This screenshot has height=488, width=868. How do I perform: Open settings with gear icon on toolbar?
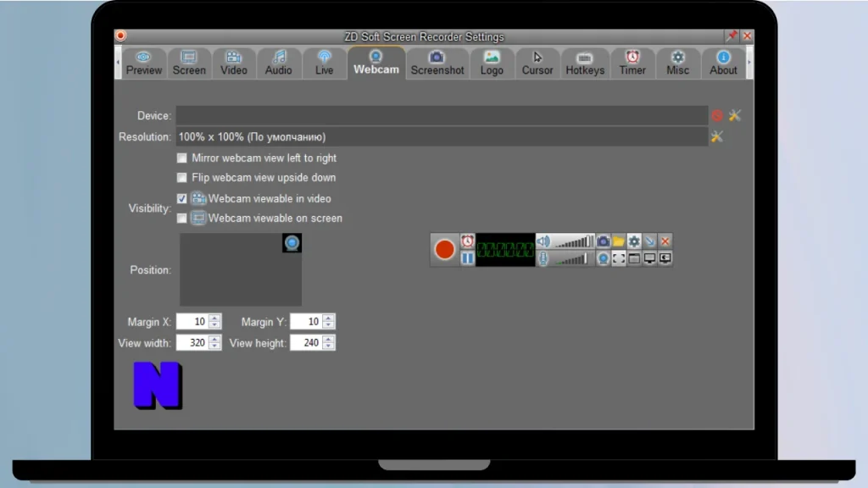tap(634, 241)
